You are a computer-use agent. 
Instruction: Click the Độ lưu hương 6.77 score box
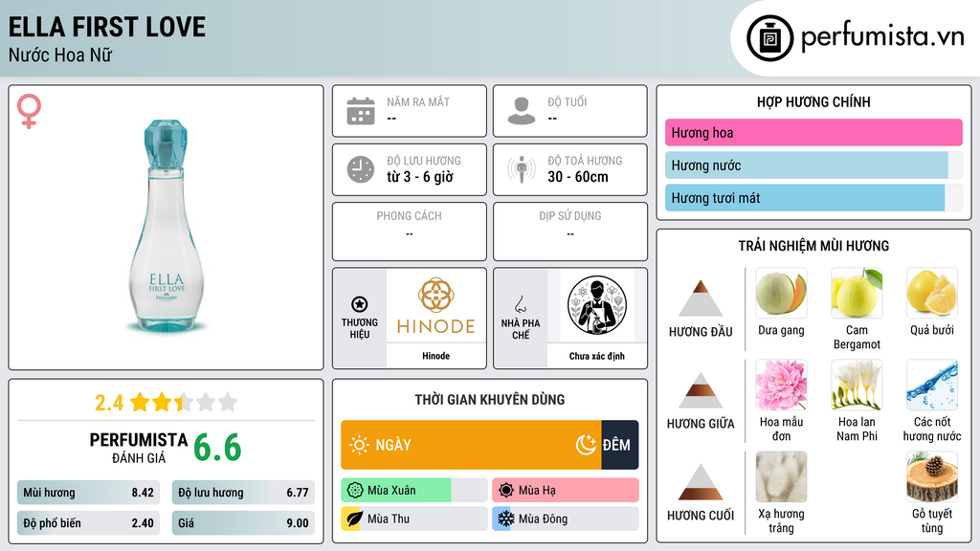coord(243,493)
